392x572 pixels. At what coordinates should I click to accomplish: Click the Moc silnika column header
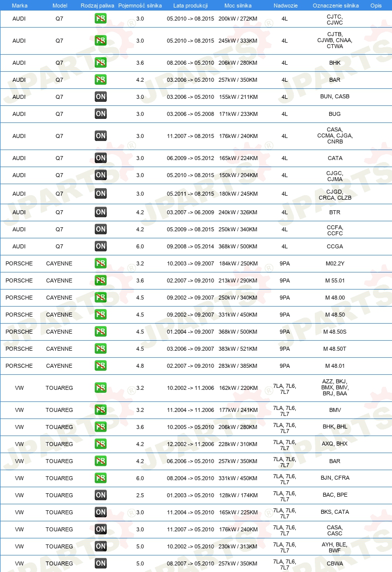[x=238, y=6]
